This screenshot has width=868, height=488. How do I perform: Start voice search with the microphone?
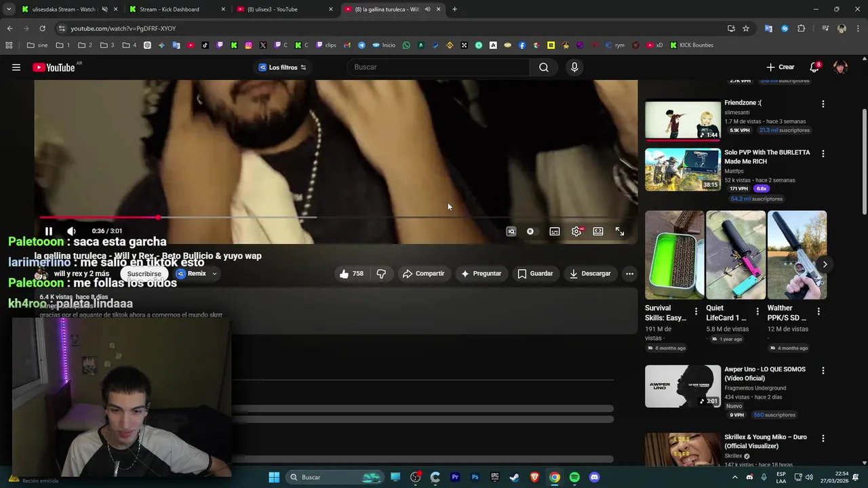pos(574,67)
